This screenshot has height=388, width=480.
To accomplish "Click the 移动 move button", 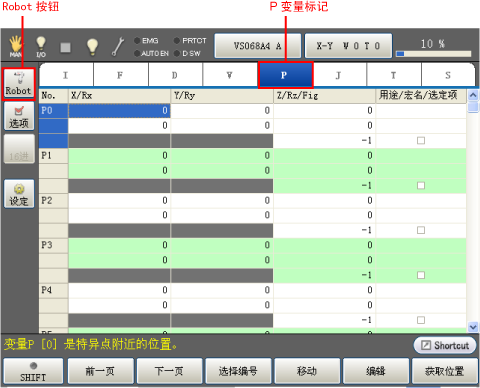I will coord(307,371).
